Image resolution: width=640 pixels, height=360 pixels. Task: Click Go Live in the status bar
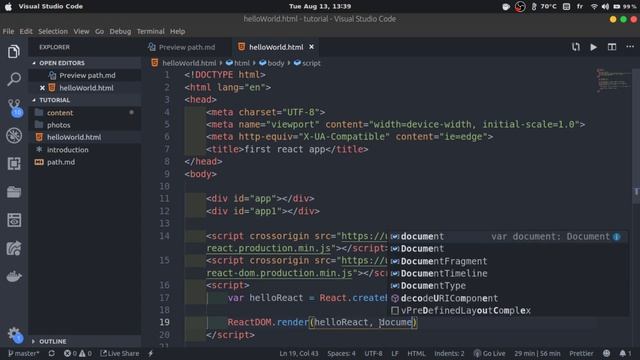click(489, 353)
